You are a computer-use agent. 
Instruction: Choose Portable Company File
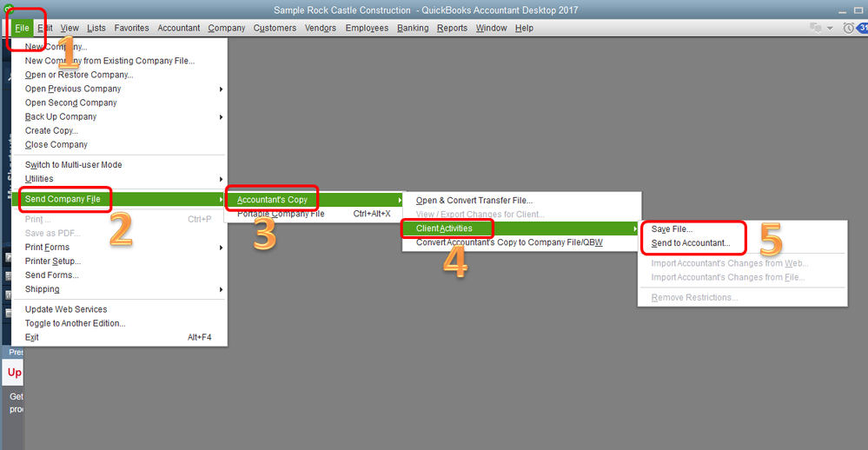click(281, 214)
